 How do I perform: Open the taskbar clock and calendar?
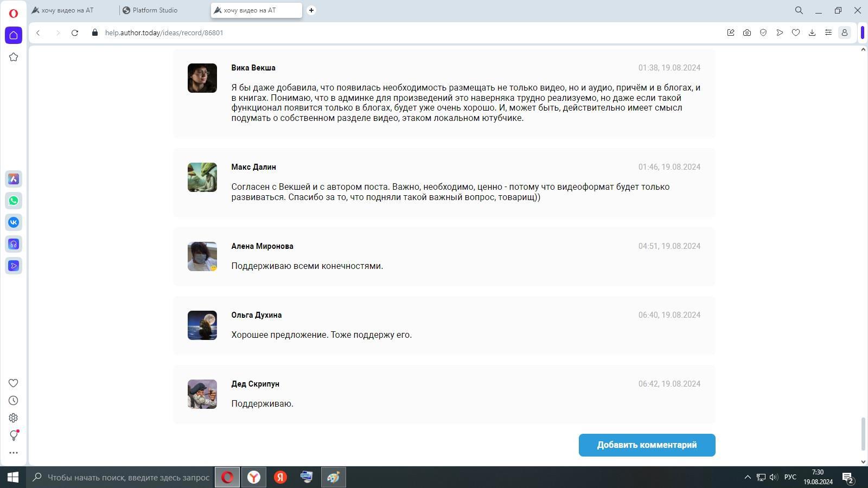(x=818, y=477)
